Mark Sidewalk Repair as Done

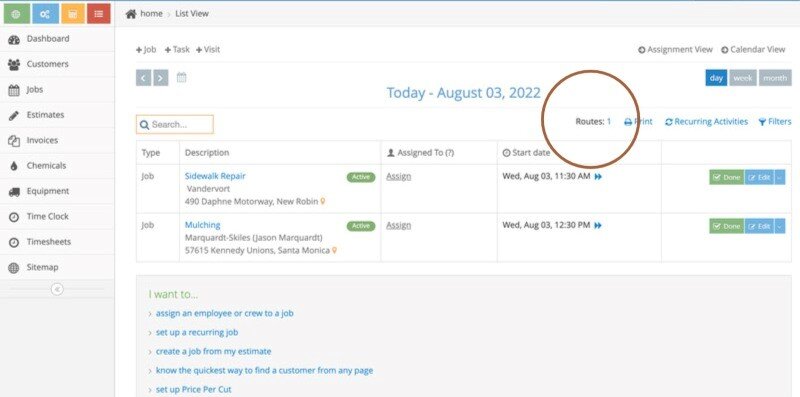(x=727, y=177)
